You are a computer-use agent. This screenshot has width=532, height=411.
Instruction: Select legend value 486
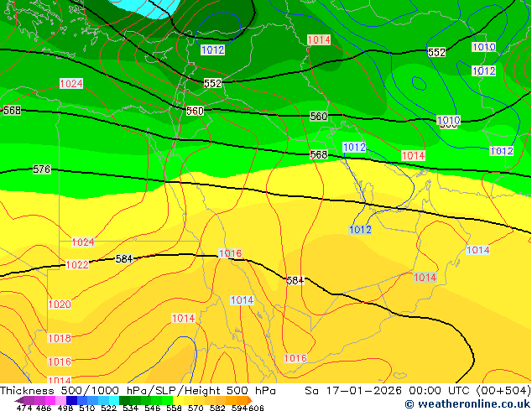(x=44, y=408)
